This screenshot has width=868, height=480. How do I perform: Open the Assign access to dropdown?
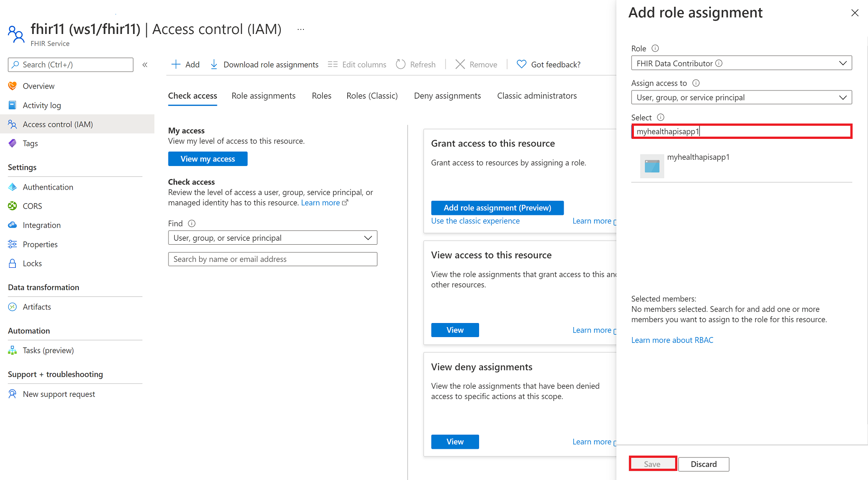[741, 97]
